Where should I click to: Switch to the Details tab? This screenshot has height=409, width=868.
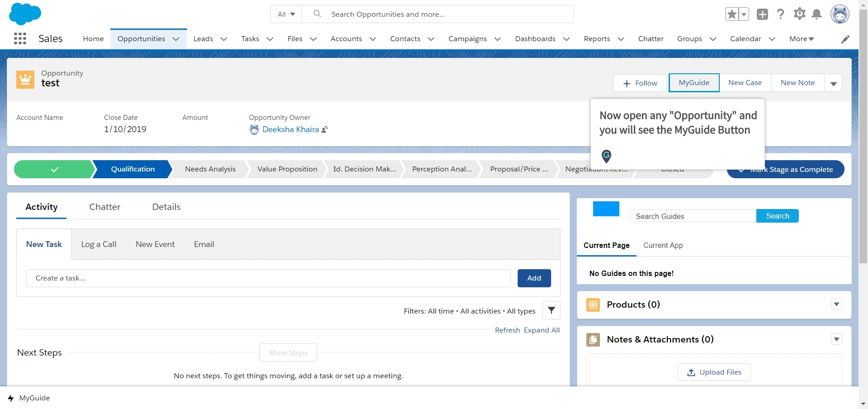pos(166,207)
